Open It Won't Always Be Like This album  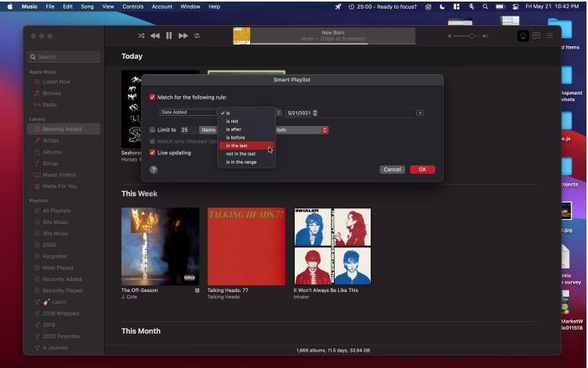[332, 247]
